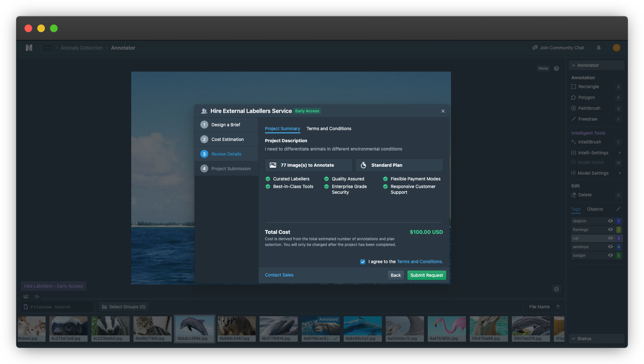Open the File Name sort dropdown

pyautogui.click(x=539, y=307)
